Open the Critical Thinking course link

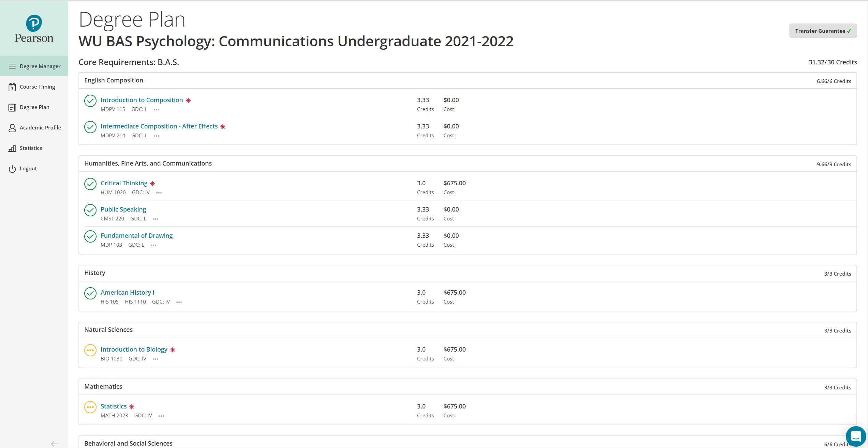pos(124,183)
